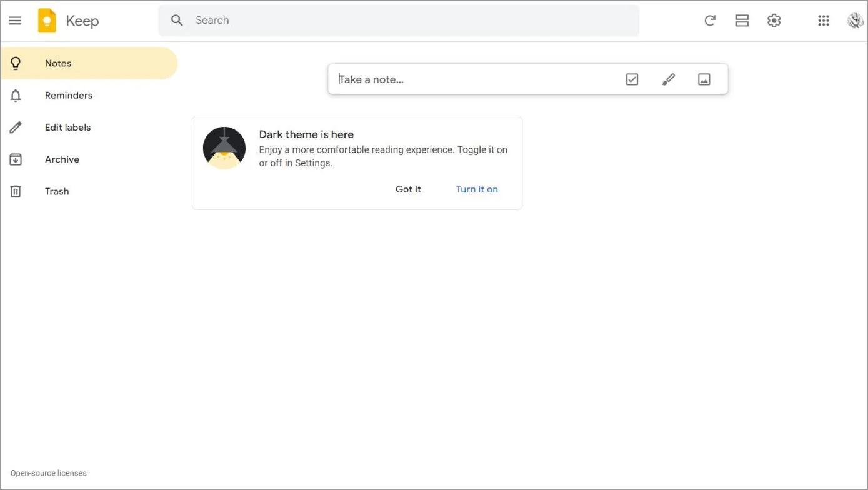Create a new checklist note

[x=632, y=79]
